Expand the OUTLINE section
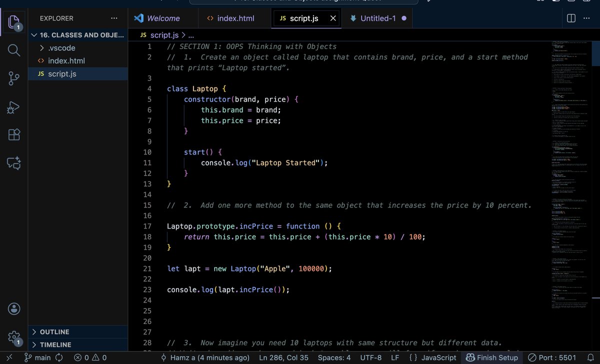 pos(77,332)
